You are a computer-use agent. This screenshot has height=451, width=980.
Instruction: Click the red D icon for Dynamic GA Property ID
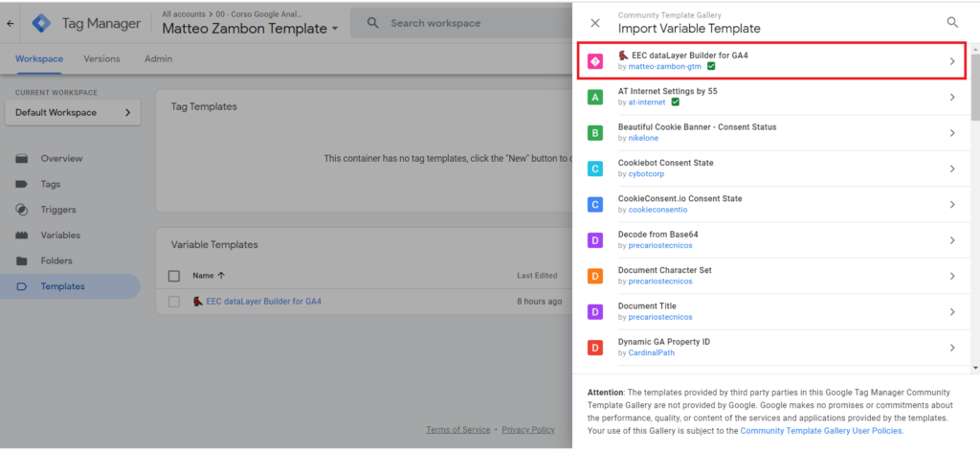tap(595, 348)
